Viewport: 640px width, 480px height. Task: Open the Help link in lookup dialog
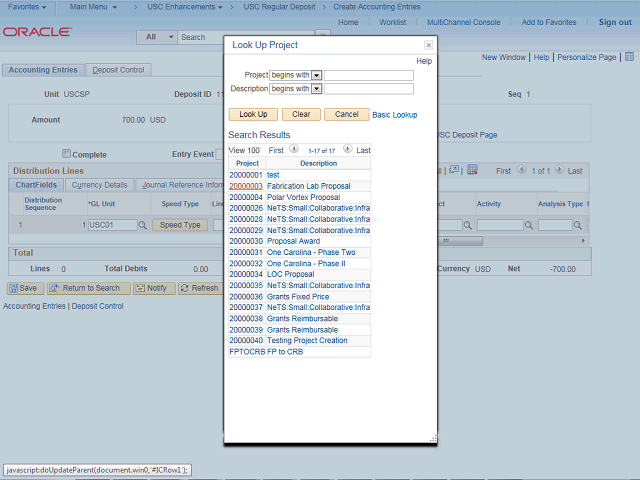(x=424, y=61)
